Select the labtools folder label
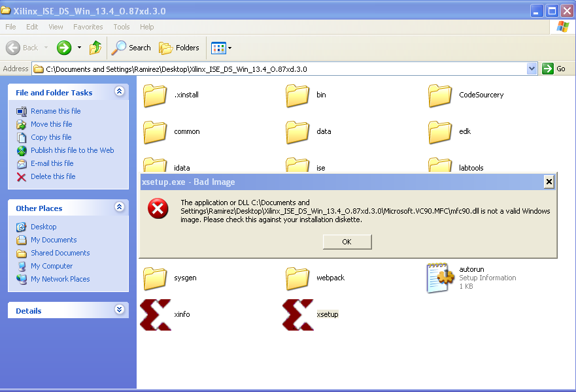Screen dimensions: 576x392 [471, 168]
